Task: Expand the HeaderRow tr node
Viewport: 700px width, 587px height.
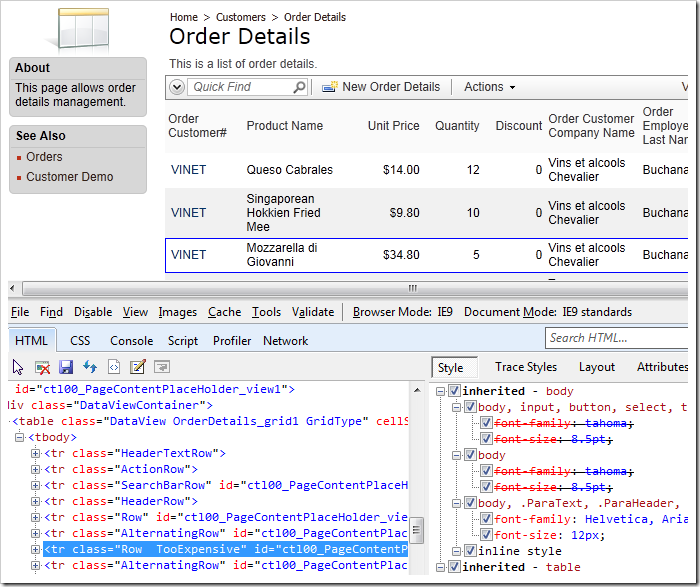Action: (x=35, y=501)
